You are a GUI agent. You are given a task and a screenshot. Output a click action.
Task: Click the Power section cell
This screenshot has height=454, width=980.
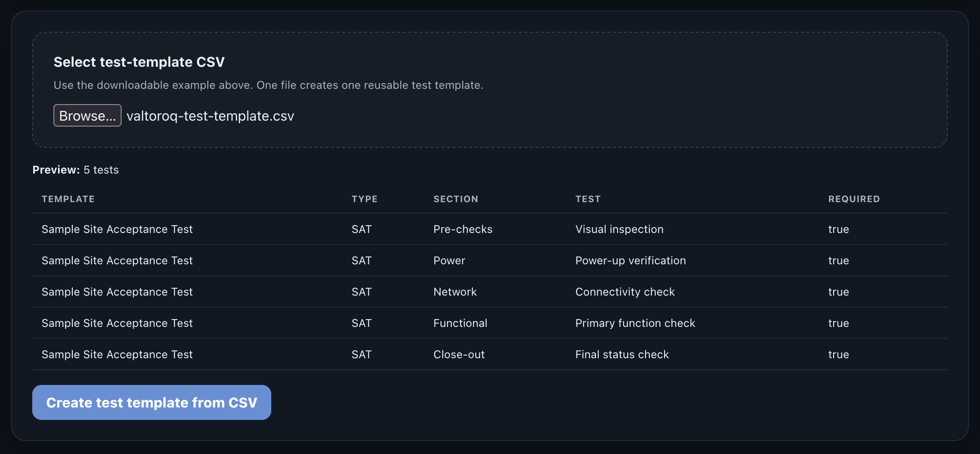[449, 261]
